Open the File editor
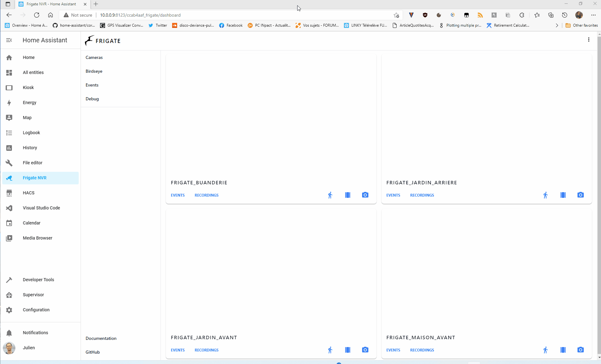601x364 pixels. pyautogui.click(x=33, y=163)
